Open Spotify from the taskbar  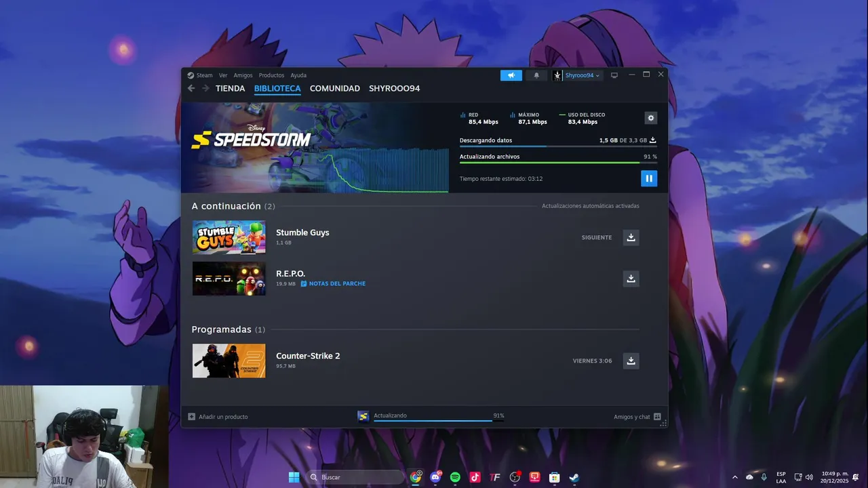[455, 477]
